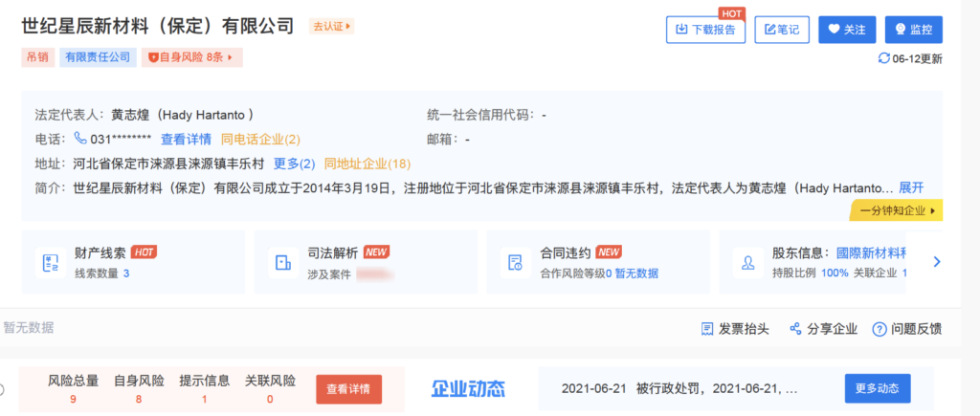Click the 股东信息 person icon
This screenshot has width=980, height=416.
(748, 262)
